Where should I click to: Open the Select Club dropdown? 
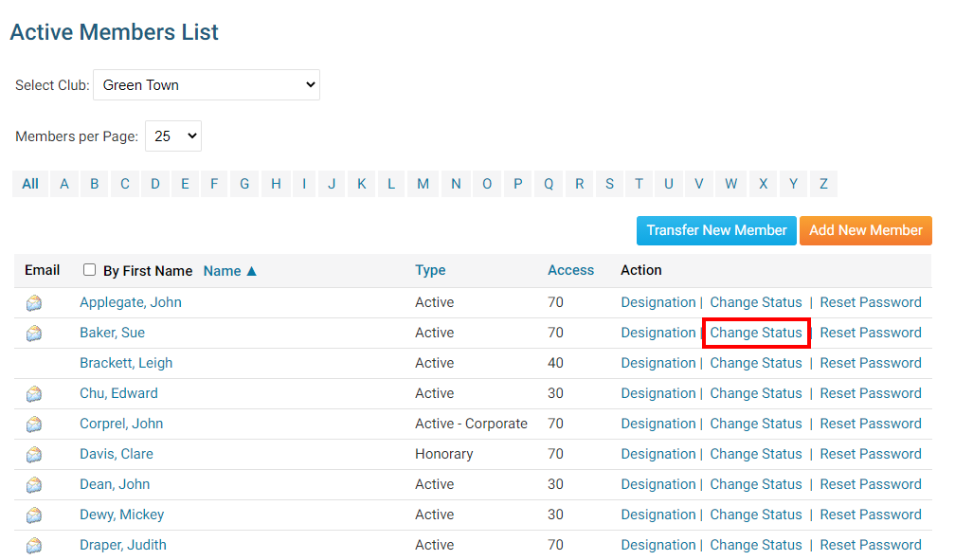pos(207,85)
